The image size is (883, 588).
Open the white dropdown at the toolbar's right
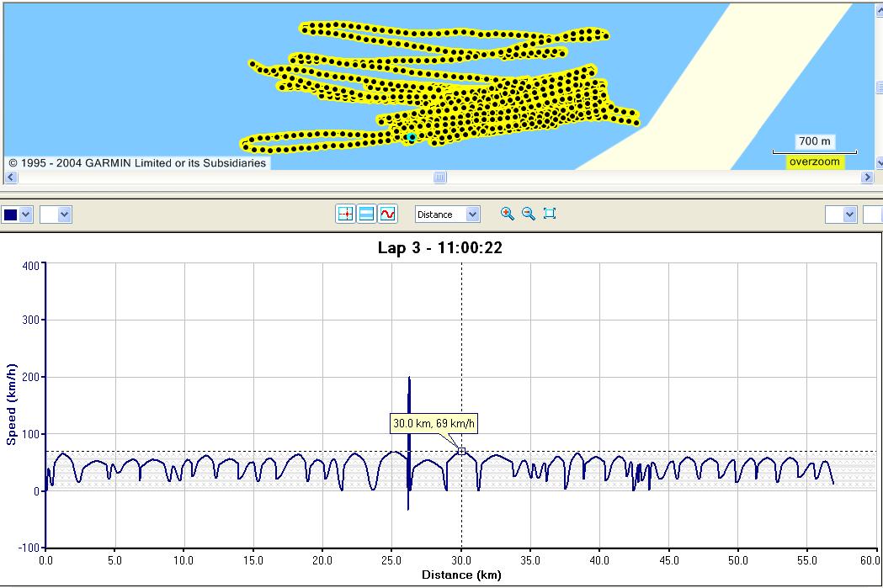tap(848, 215)
